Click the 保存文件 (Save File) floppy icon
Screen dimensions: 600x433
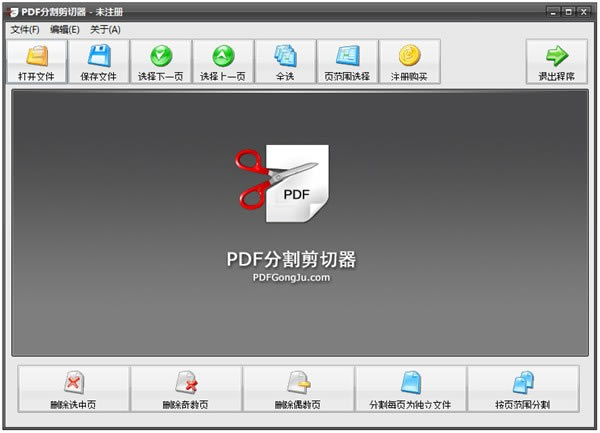(x=99, y=56)
